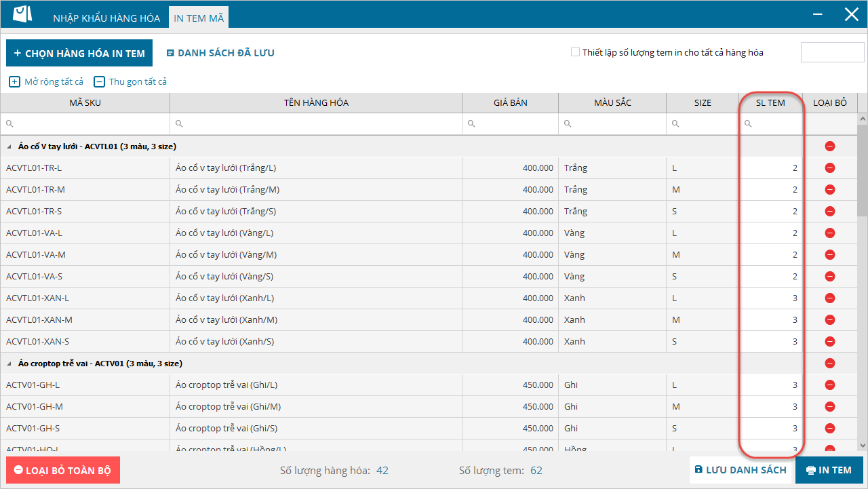This screenshot has height=489, width=868.
Task: Click the shopping bag app logo
Action: point(22,14)
